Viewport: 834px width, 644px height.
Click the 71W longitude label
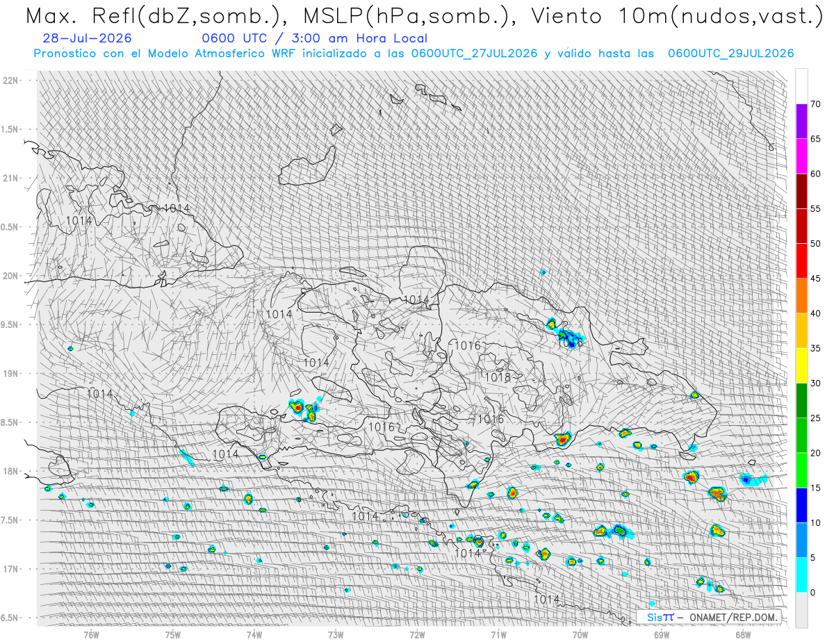498,634
